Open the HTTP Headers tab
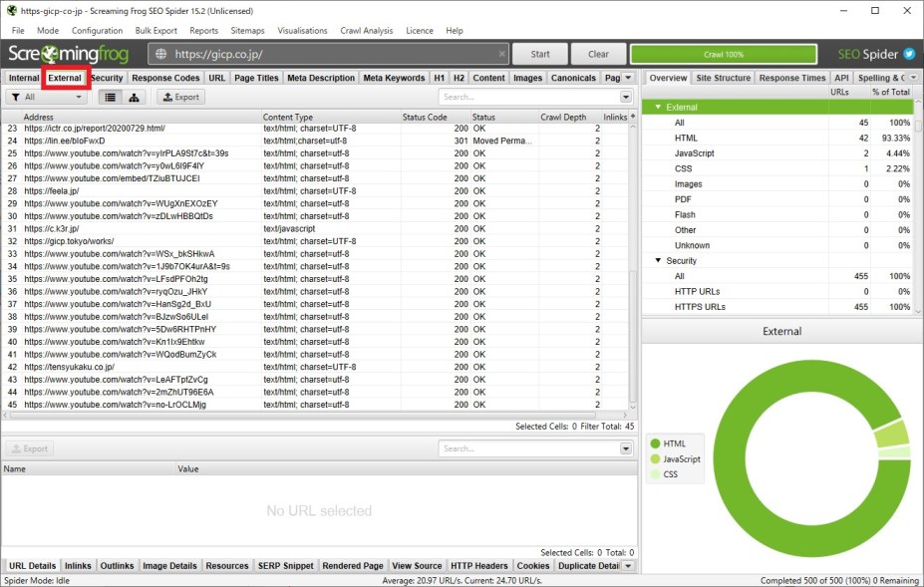The width and height of the screenshot is (924, 587). [x=479, y=566]
